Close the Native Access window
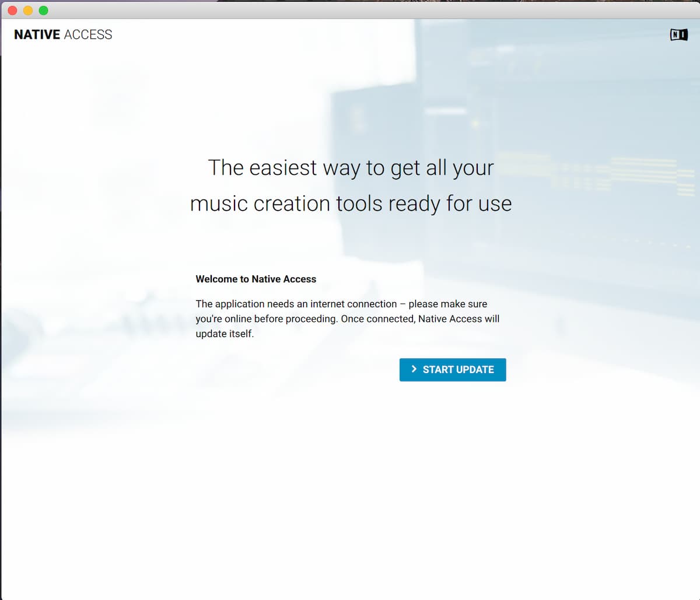 (12, 10)
